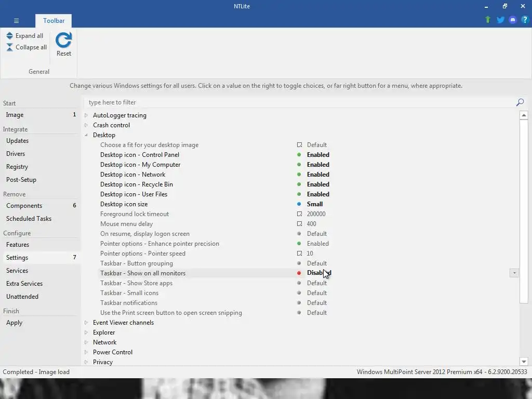Image resolution: width=532 pixels, height=399 pixels.
Task: Open the Updates page
Action: tap(41, 140)
